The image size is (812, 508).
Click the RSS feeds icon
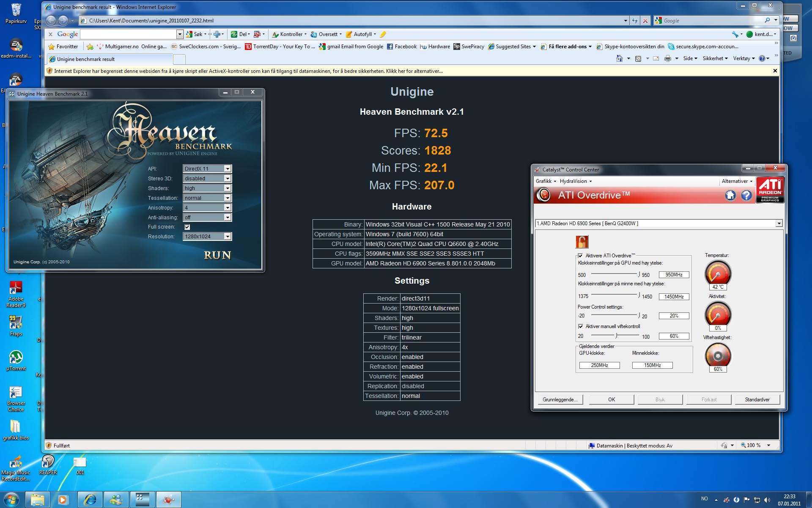[638, 58]
